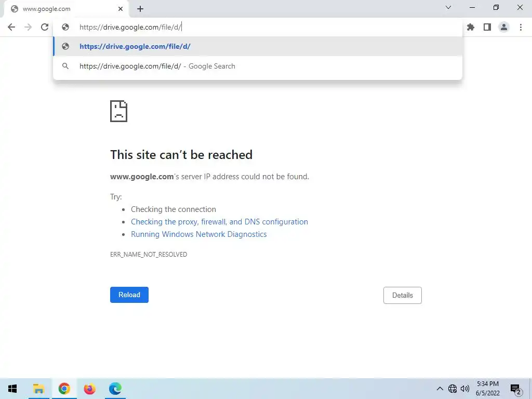
Task: Minimize the Chrome window
Action: pos(472,7)
